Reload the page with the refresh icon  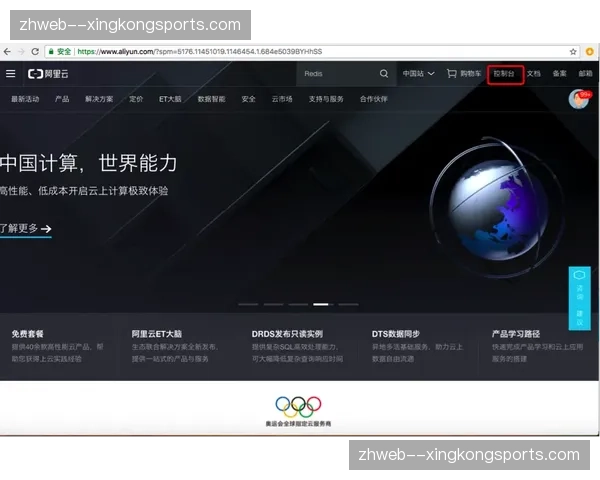35,52
